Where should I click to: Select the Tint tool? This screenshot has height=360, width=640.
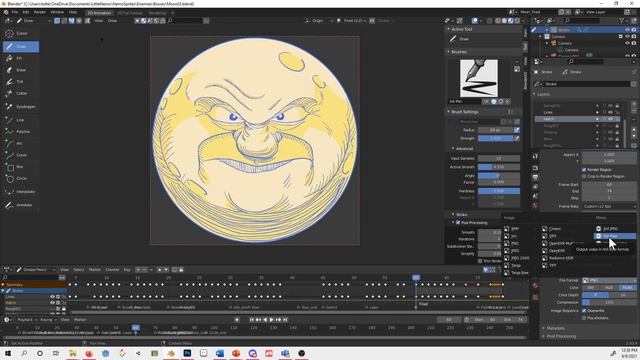(x=20, y=82)
